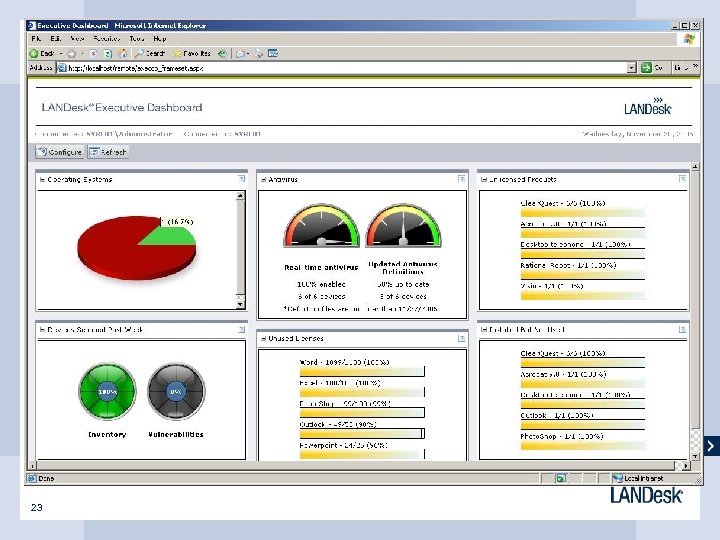Click the Edit page icon in the toolbar
This screenshot has width=720, height=540.
pos(273,53)
